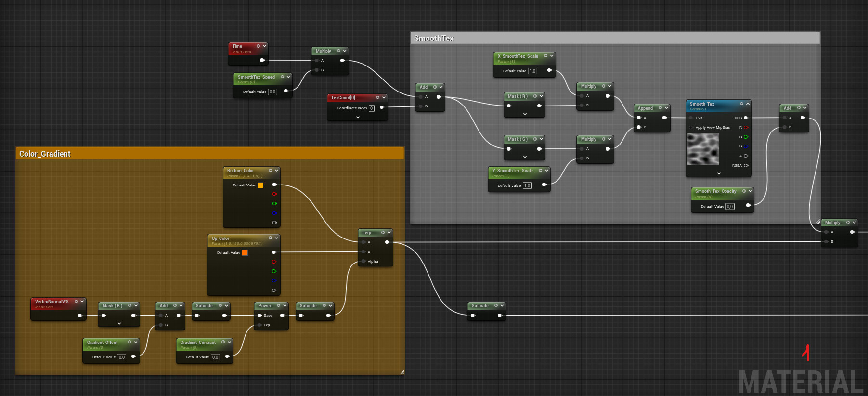This screenshot has height=396, width=868.
Task: Click the SmoothTex_Speed default value field
Action: pos(272,92)
